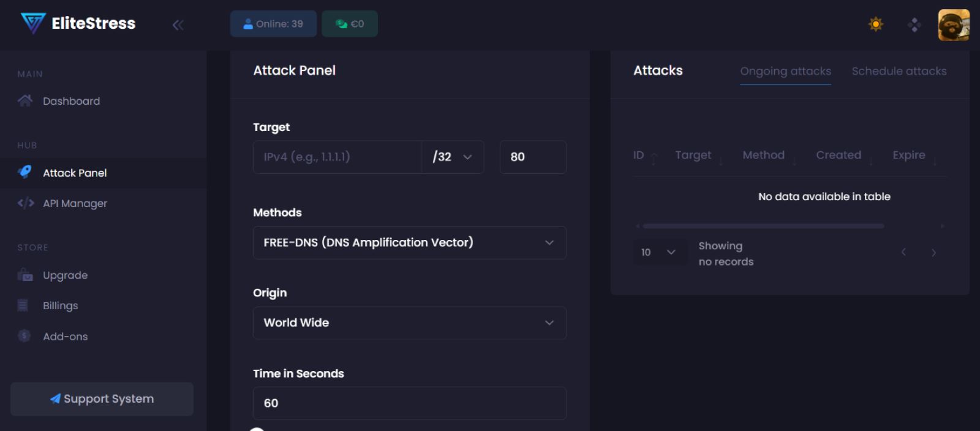The image size is (980, 431).
Task: Go to the previous table page
Action: coord(903,252)
